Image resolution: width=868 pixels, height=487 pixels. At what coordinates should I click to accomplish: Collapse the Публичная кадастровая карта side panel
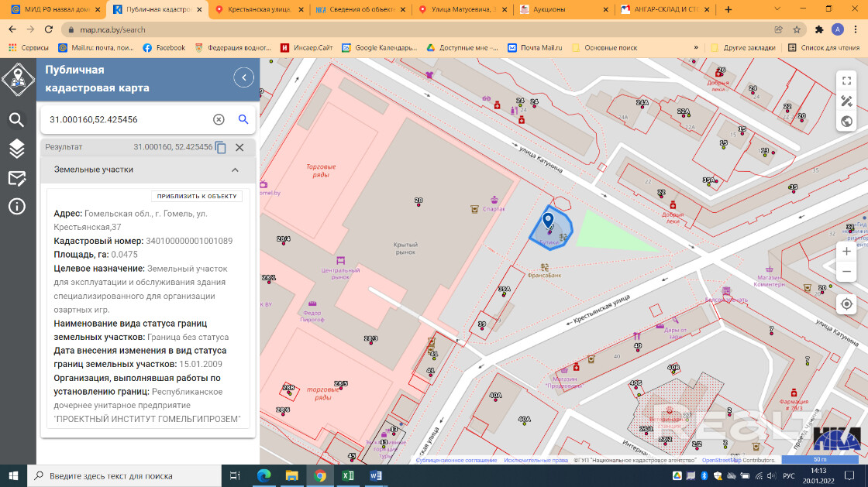tap(244, 77)
